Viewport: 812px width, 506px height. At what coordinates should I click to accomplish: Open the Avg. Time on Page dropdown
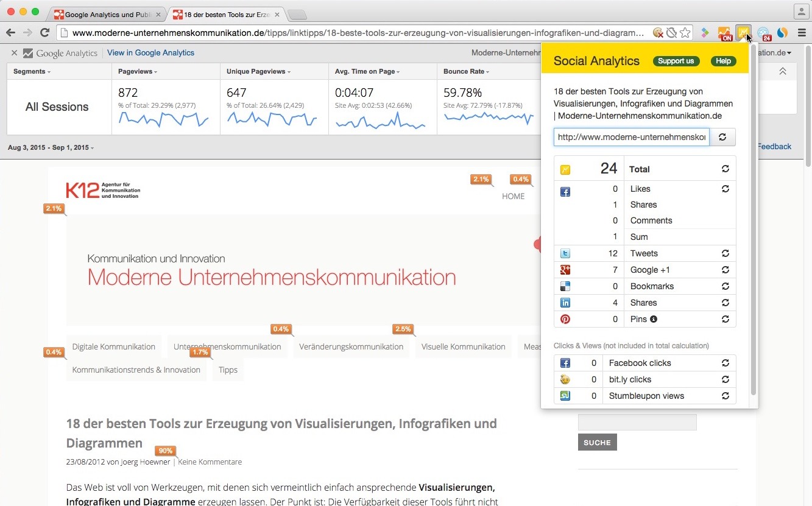368,71
